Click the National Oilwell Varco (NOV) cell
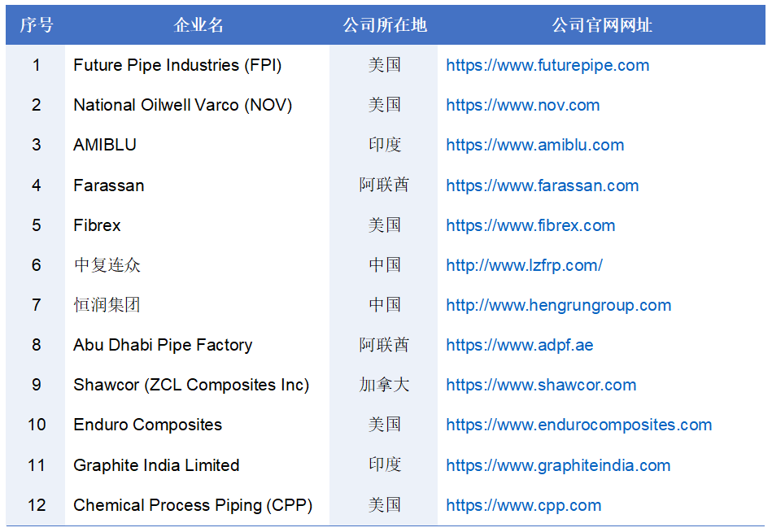Screen dimensions: 772x532 [x=183, y=105]
